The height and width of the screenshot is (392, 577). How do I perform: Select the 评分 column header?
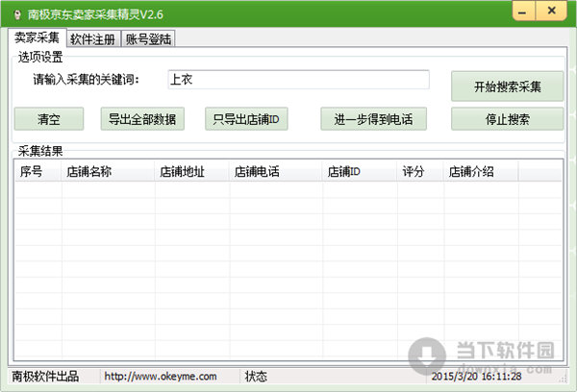coord(420,171)
